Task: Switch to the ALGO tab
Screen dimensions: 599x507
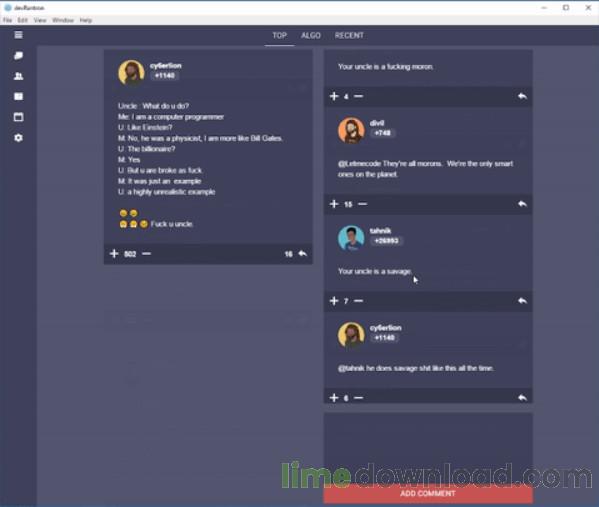Action: tap(311, 36)
